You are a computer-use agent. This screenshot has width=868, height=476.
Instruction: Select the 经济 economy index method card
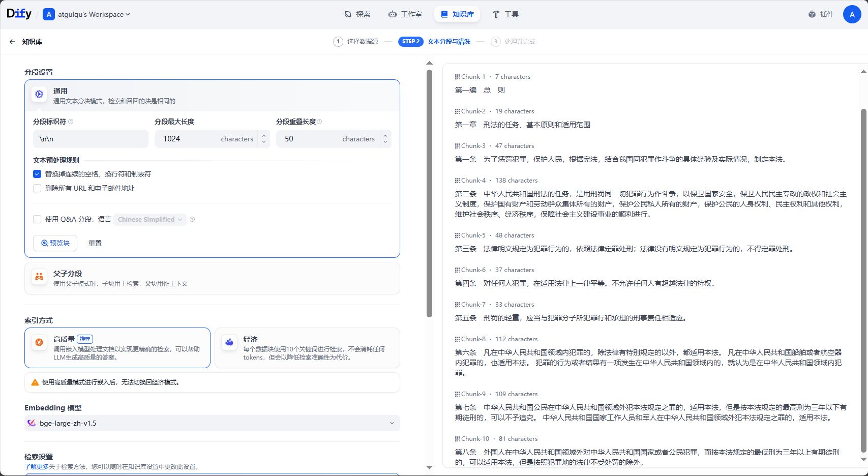tap(307, 348)
